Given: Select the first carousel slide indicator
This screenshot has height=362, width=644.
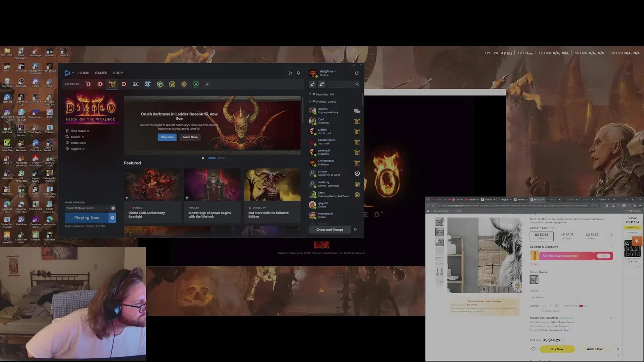Looking at the screenshot, I should [212, 158].
